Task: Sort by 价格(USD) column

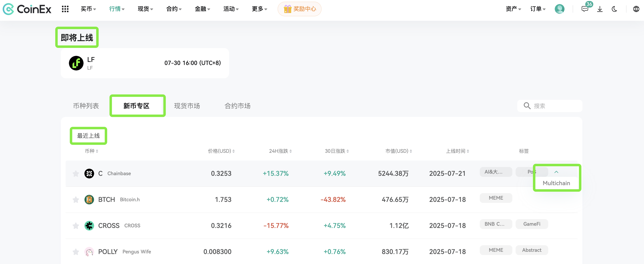Action: pyautogui.click(x=221, y=151)
